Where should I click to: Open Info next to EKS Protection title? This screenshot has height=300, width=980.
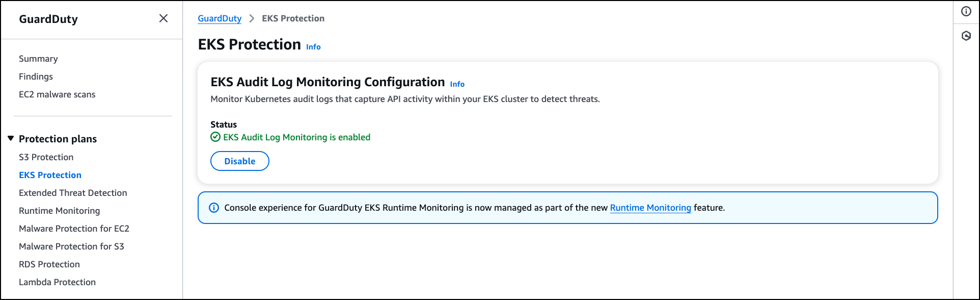coord(313,47)
